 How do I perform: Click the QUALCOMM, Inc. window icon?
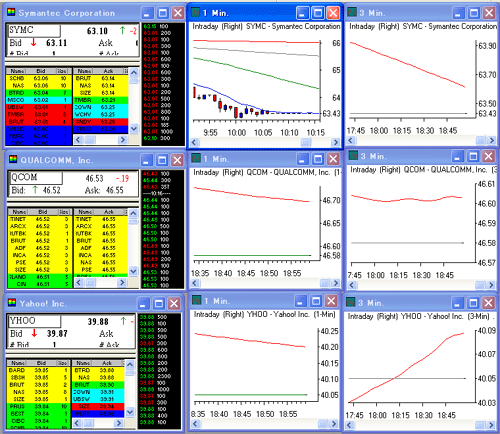coord(13,159)
